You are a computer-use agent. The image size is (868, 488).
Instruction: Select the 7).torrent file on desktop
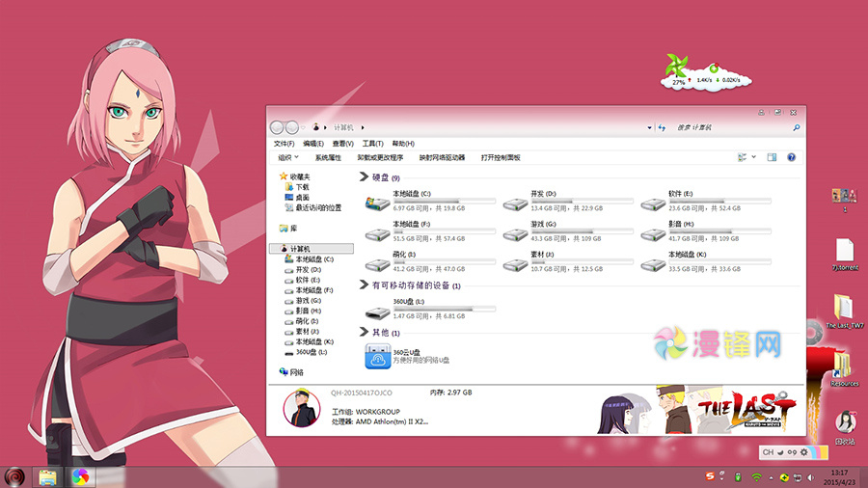click(845, 255)
